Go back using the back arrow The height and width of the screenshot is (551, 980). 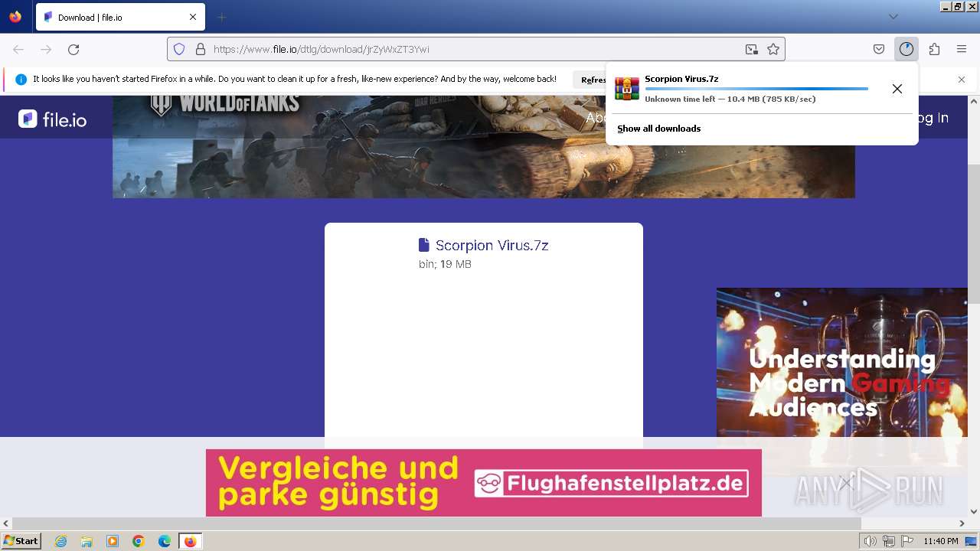pos(18,50)
